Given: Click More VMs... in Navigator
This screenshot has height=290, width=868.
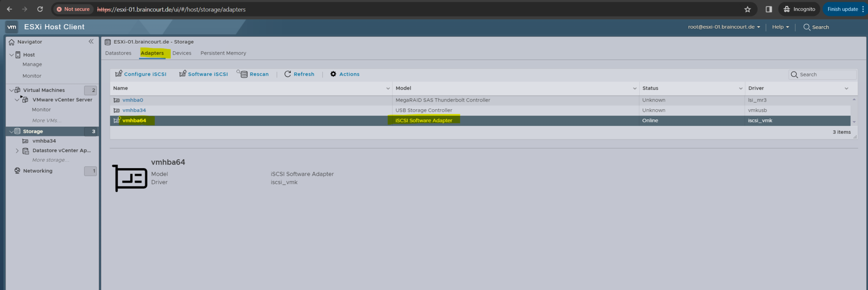Looking at the screenshot, I should [46, 121].
